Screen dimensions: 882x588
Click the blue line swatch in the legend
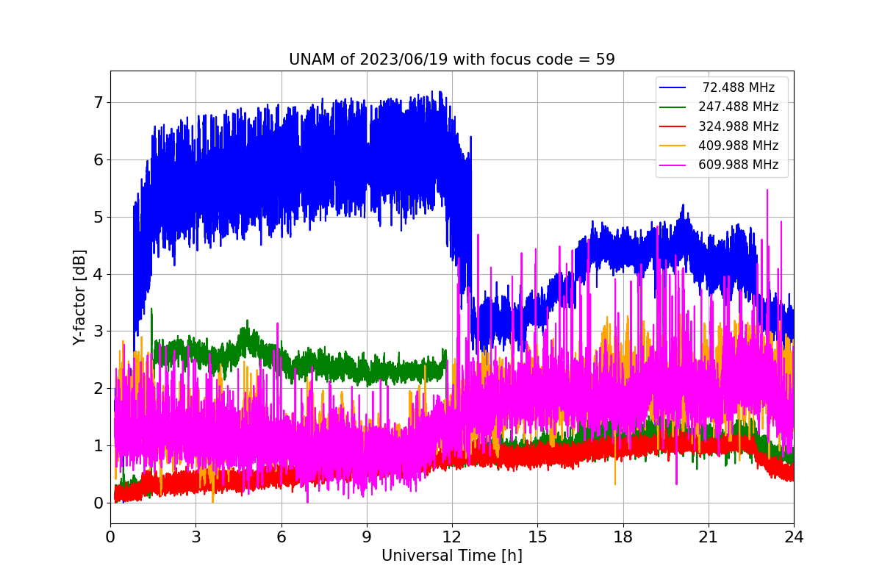click(x=673, y=87)
